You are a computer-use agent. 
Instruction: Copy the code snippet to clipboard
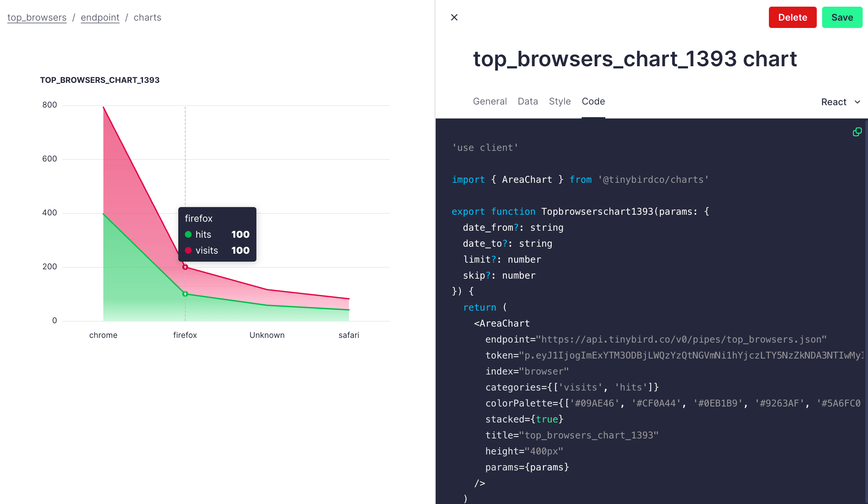pos(857,132)
